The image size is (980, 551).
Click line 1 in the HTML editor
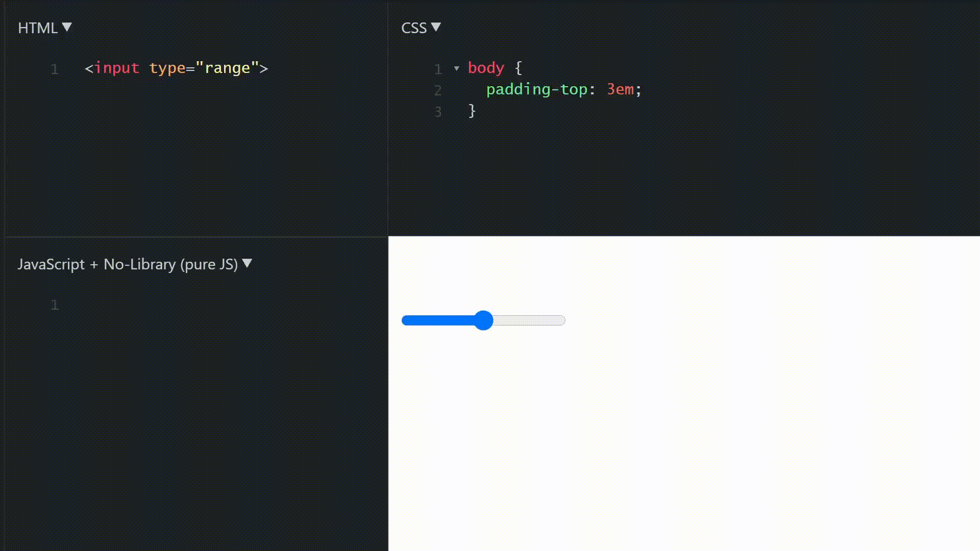pyautogui.click(x=176, y=69)
